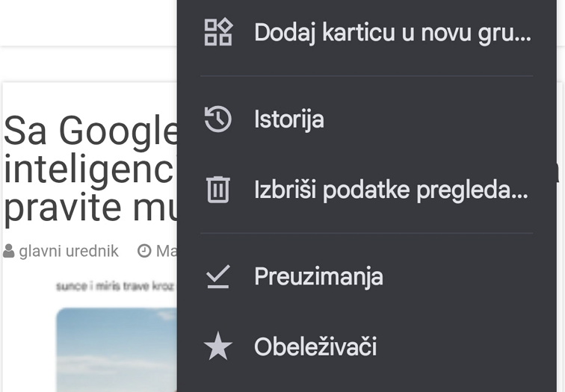Click the Istorija clock icon
This screenshot has width=565, height=392.
(x=218, y=119)
